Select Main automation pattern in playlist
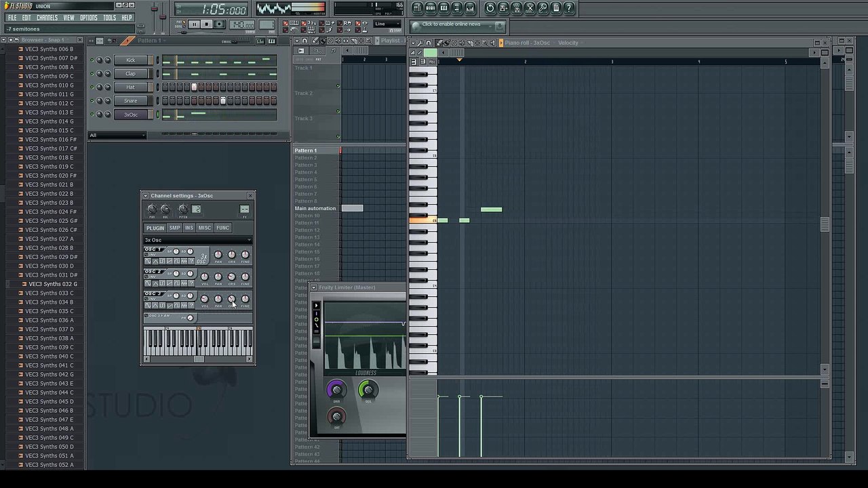The image size is (868, 488). pos(316,208)
